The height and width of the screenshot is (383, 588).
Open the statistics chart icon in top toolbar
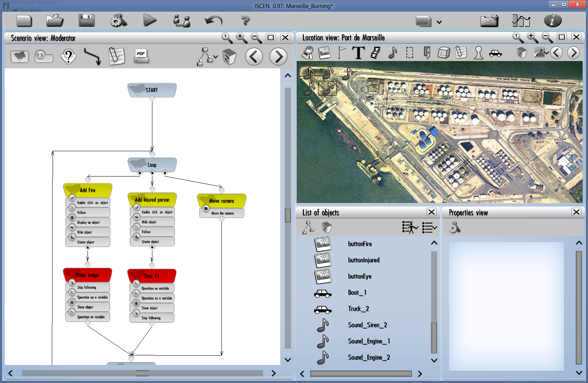pyautogui.click(x=521, y=21)
